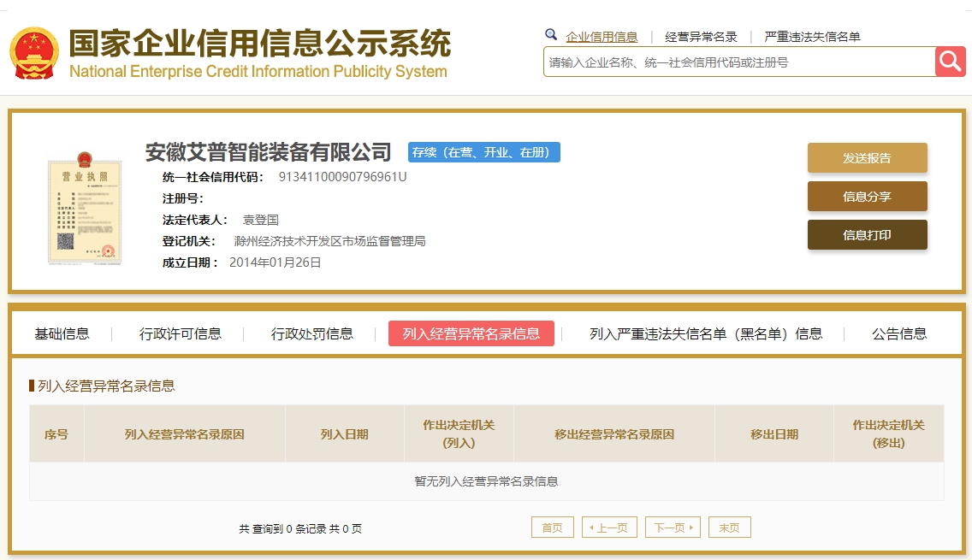Open the 列入严重违法失信名单（黑名单）信息 tab
Viewport: 972px width, 560px height.
click(705, 334)
